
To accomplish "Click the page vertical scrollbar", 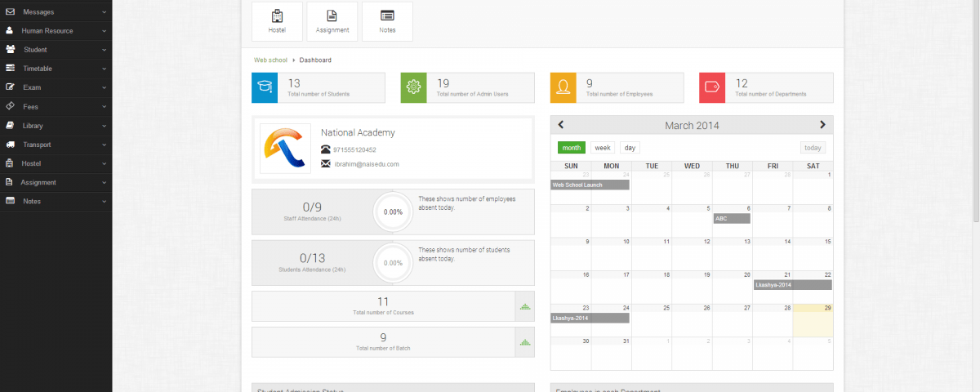I will (975, 111).
